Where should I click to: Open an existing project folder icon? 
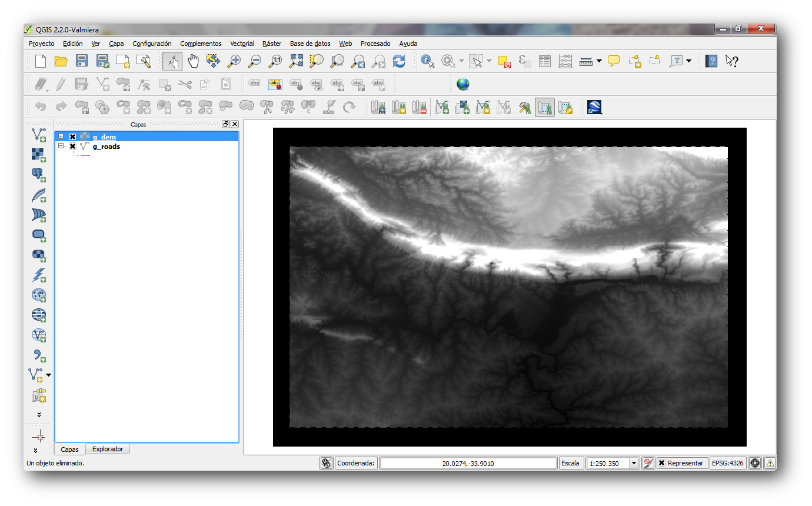[x=61, y=61]
